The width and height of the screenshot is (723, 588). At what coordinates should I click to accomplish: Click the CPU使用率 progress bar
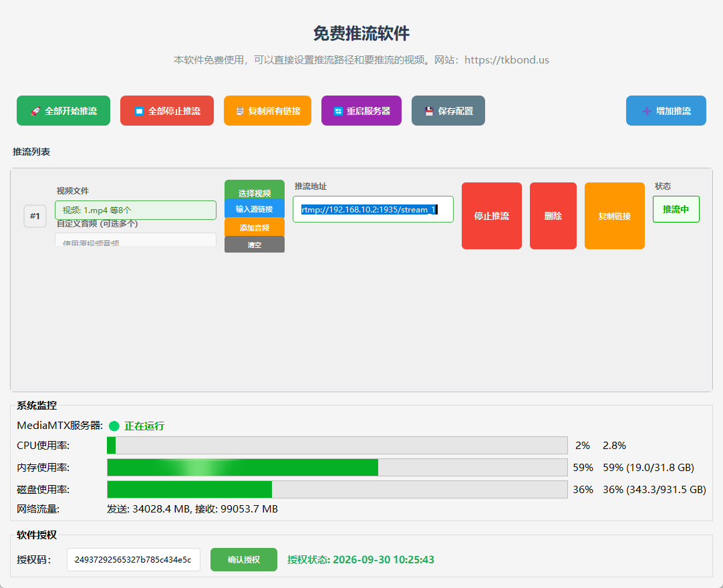click(337, 446)
